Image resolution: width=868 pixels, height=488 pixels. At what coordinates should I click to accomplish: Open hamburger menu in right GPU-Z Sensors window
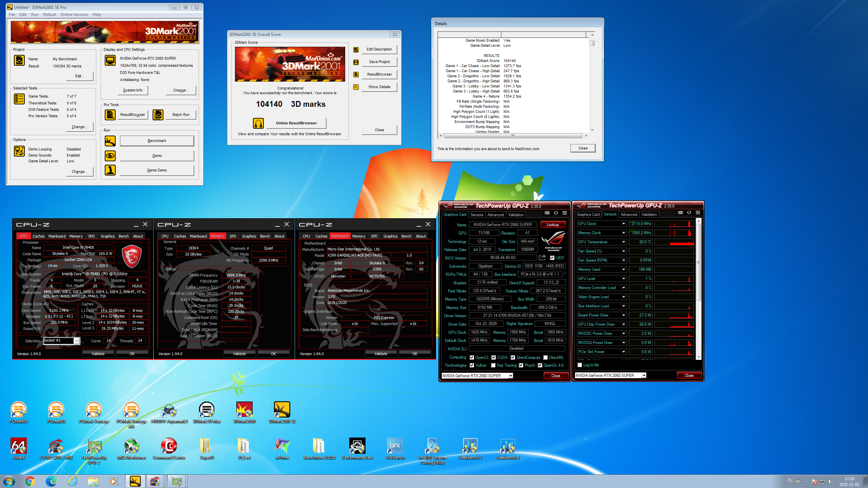click(x=698, y=213)
